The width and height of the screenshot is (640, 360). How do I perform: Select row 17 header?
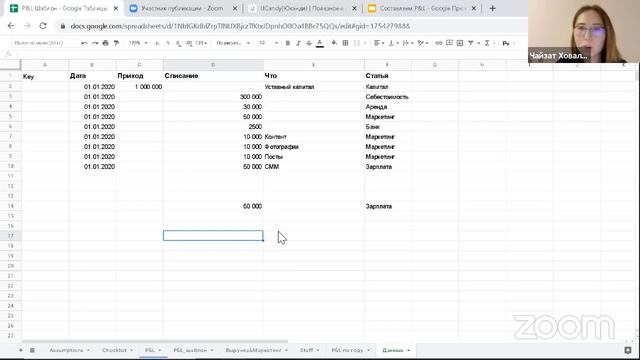tap(11, 236)
